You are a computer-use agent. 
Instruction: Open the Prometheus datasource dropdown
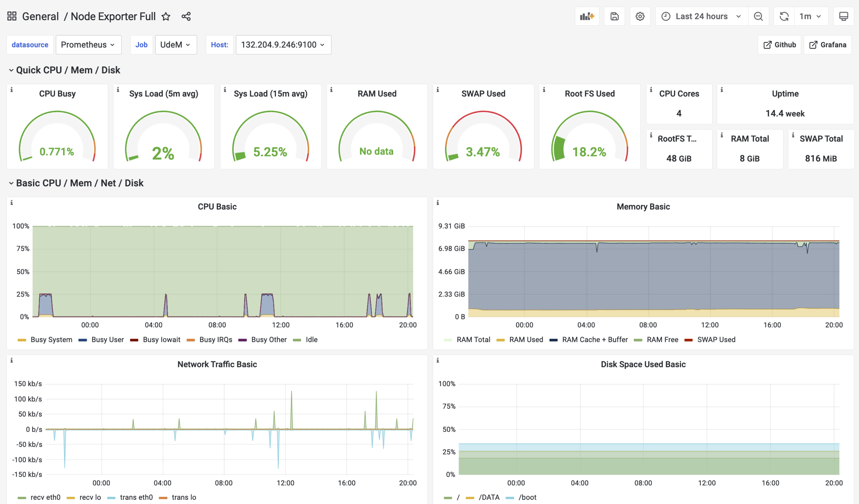[88, 45]
